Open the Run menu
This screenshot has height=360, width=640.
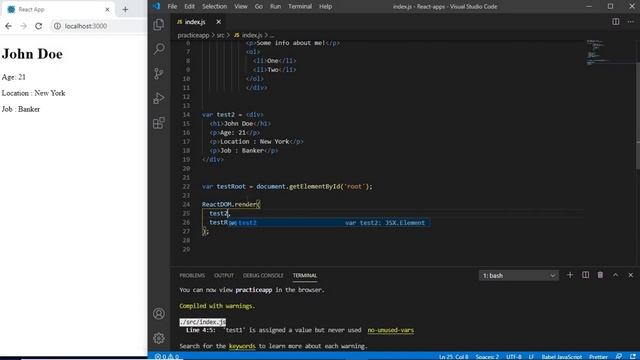tap(276, 7)
